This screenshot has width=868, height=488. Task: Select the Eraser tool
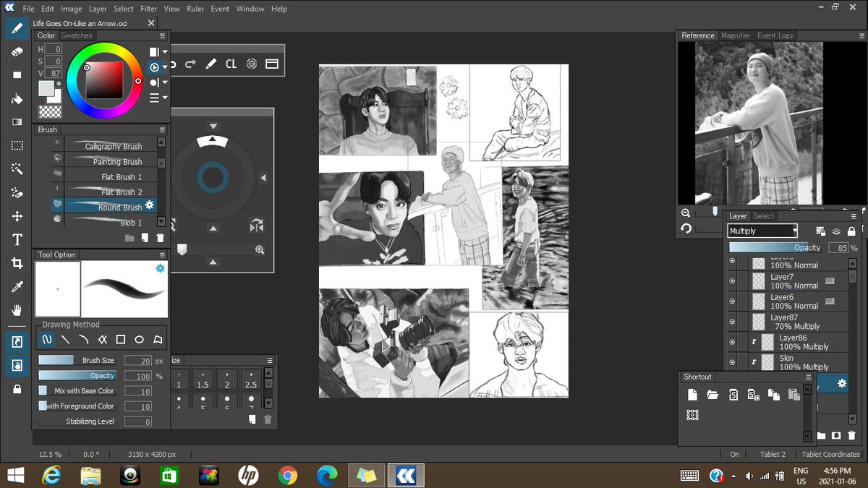point(17,52)
